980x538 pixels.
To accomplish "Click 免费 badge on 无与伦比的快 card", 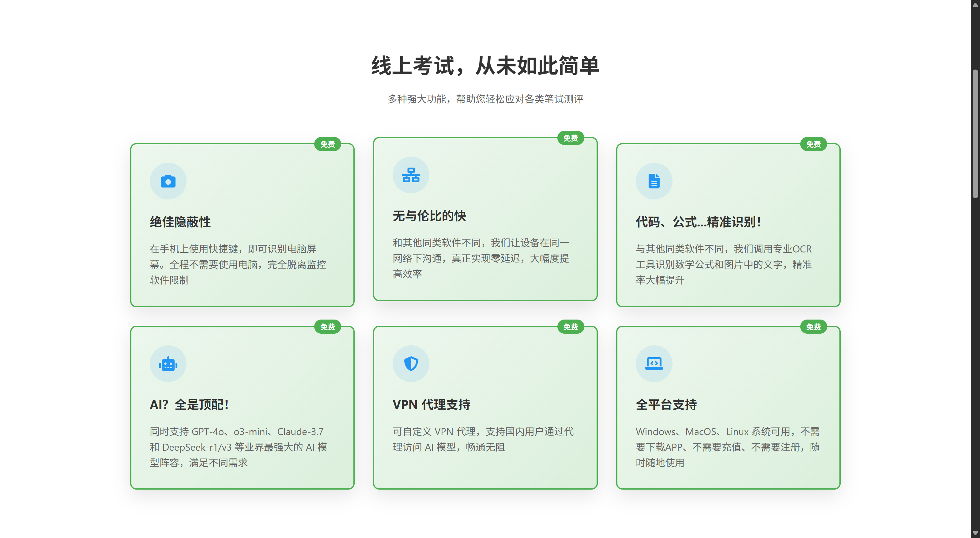I will coord(570,138).
